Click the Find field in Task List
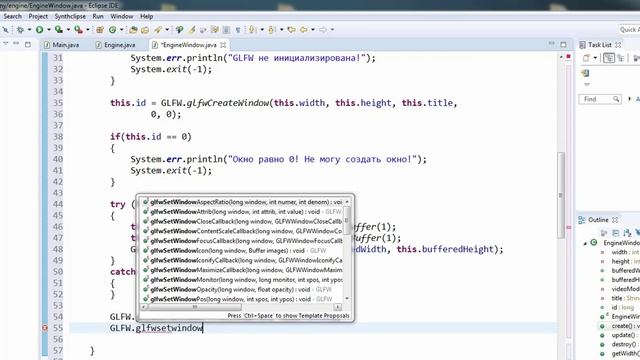The image size is (640, 360). point(600,99)
